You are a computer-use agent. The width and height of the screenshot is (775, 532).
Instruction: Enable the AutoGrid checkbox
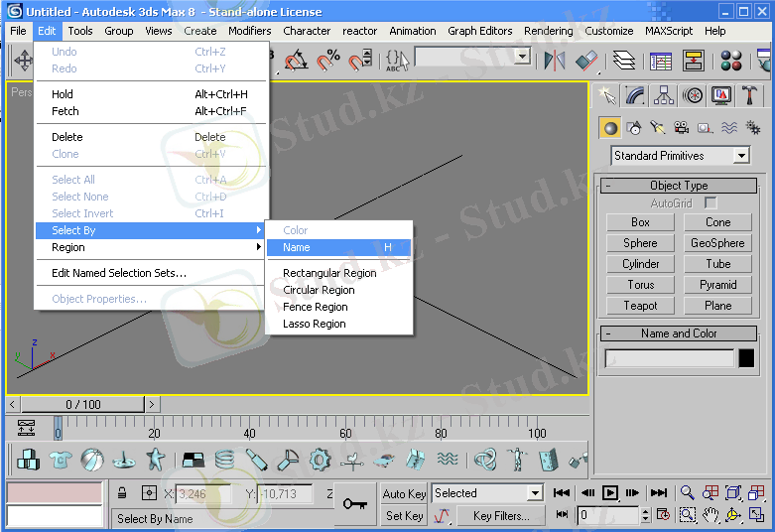click(710, 203)
